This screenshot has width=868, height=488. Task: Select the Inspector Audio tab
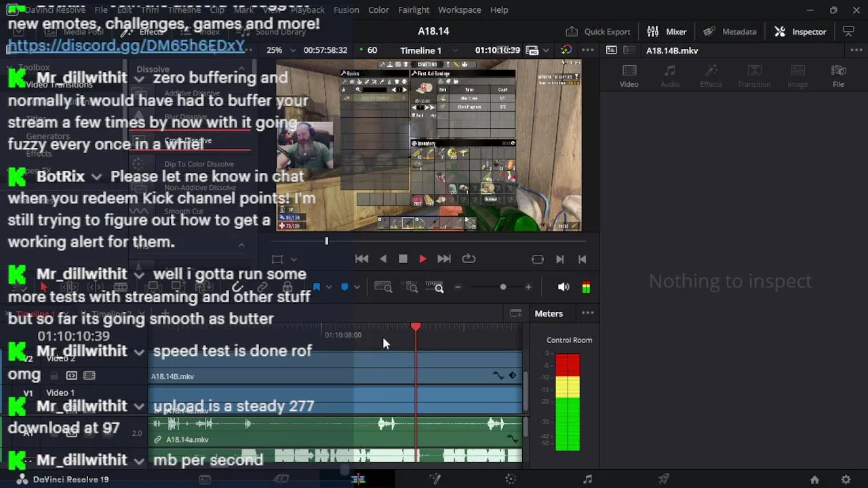670,76
